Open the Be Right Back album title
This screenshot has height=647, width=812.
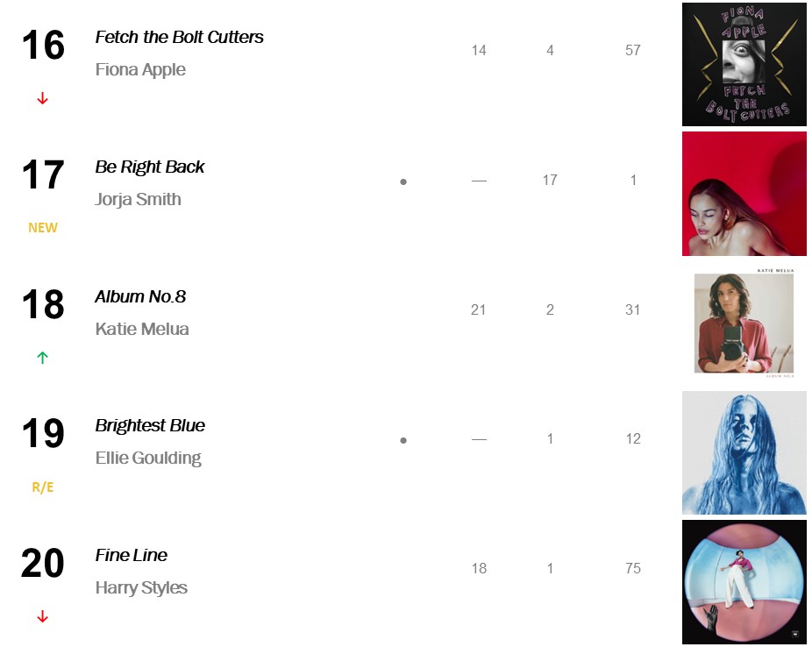click(x=149, y=167)
